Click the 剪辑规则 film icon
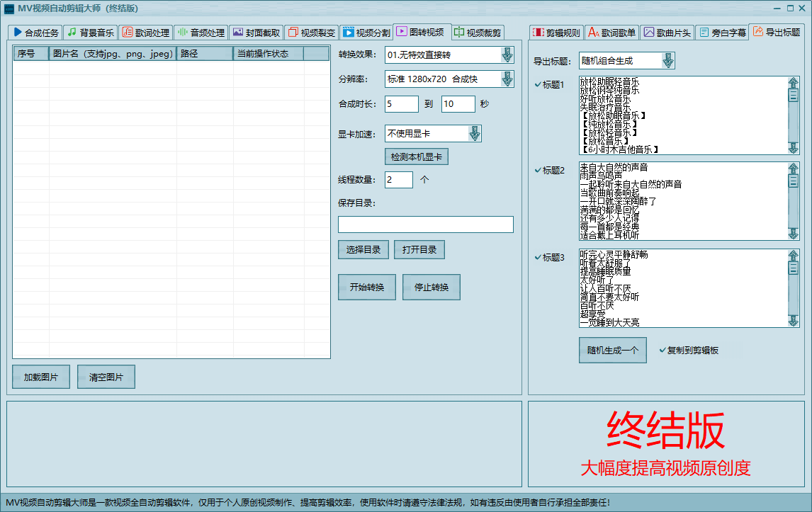This screenshot has width=812, height=512. point(538,32)
